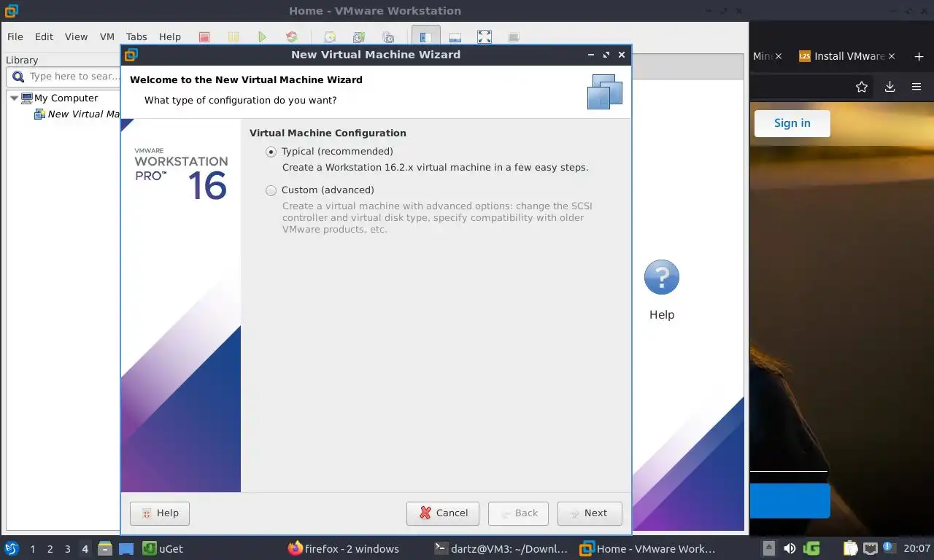Switch to workspace 3 on taskbar
The width and height of the screenshot is (934, 560).
pos(67,549)
